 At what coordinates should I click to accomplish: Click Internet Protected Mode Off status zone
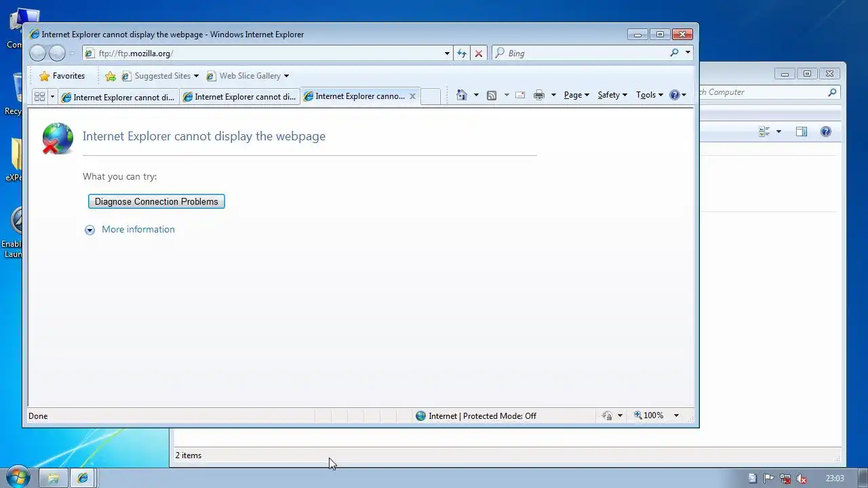476,415
